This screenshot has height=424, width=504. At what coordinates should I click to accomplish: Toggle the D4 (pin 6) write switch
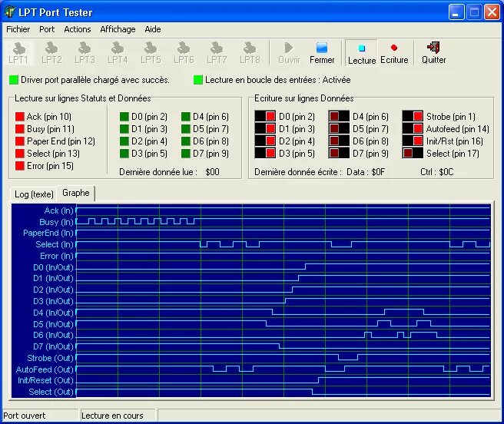pyautogui.click(x=339, y=116)
